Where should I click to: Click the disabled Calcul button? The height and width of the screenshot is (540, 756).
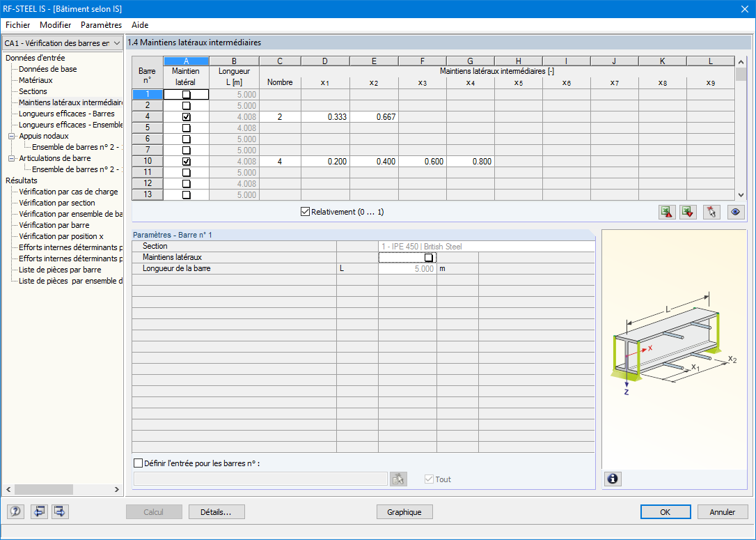pos(154,512)
